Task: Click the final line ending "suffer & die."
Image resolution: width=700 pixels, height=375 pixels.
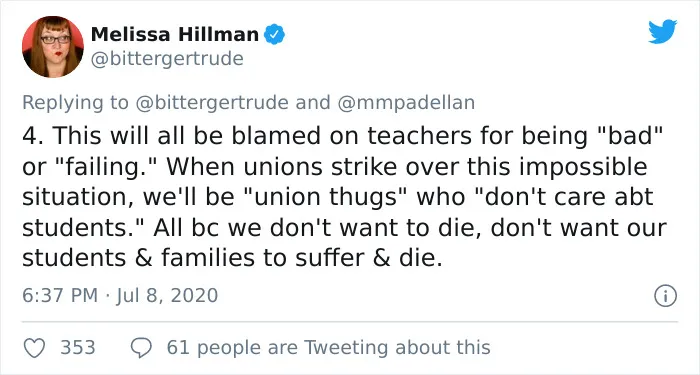Action: [x=232, y=258]
